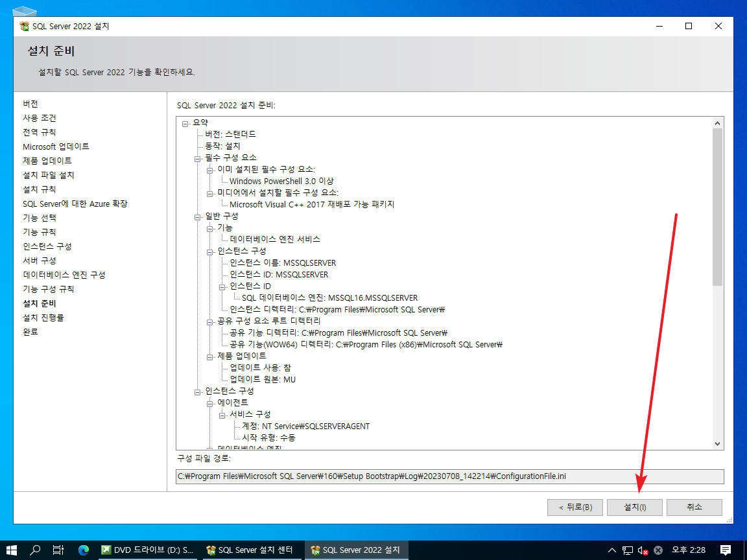The height and width of the screenshot is (560, 747).
Task: Select the 동작: 설치 tree row
Action: tap(222, 146)
